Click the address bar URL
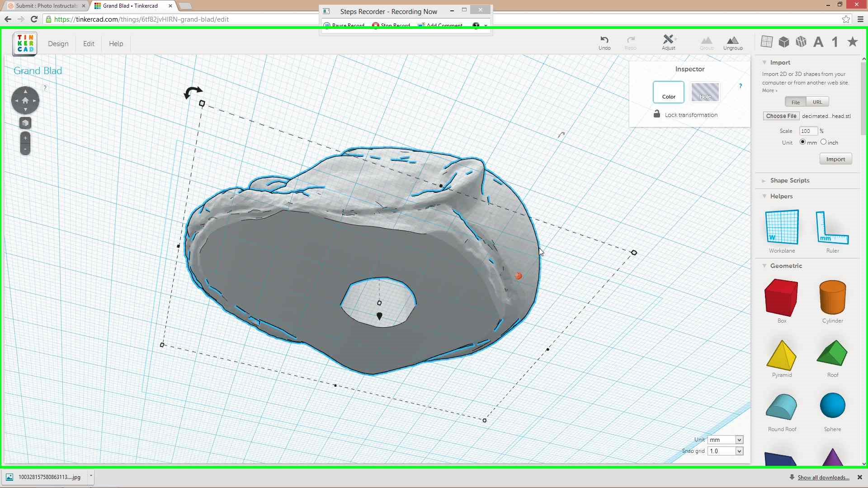Viewport: 868px width, 488px height. (x=142, y=19)
